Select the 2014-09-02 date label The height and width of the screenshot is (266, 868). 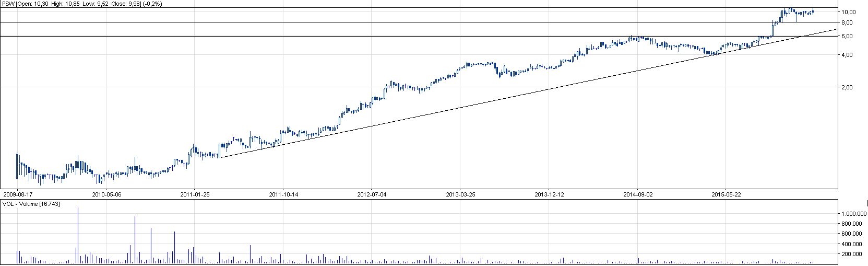[638, 194]
